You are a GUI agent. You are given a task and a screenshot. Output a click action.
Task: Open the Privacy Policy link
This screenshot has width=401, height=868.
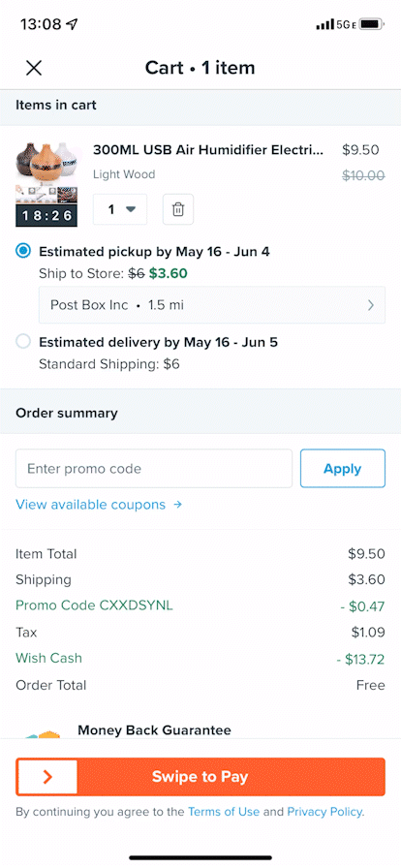click(x=324, y=812)
